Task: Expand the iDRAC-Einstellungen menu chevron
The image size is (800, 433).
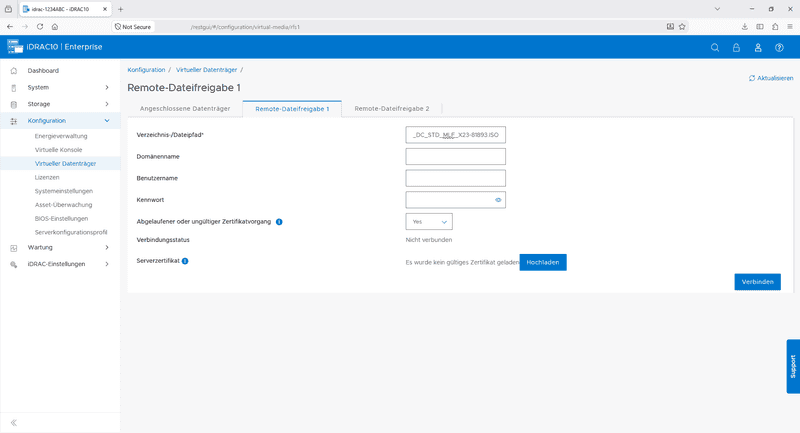Action: (x=107, y=264)
